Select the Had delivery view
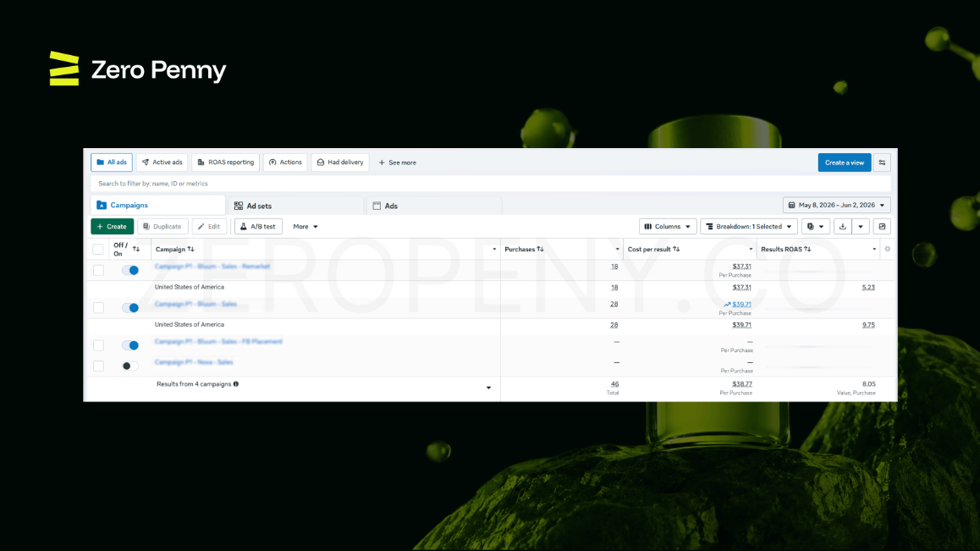Image resolution: width=980 pixels, height=551 pixels. click(x=340, y=163)
